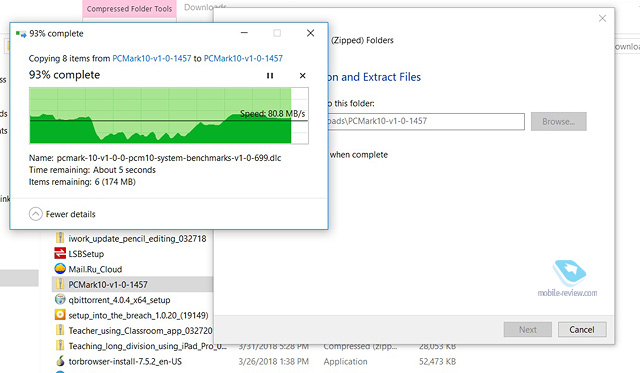This screenshot has width=640, height=373.
Task: Select the Mail.Ru_Cloud installer icon
Action: (x=60, y=269)
